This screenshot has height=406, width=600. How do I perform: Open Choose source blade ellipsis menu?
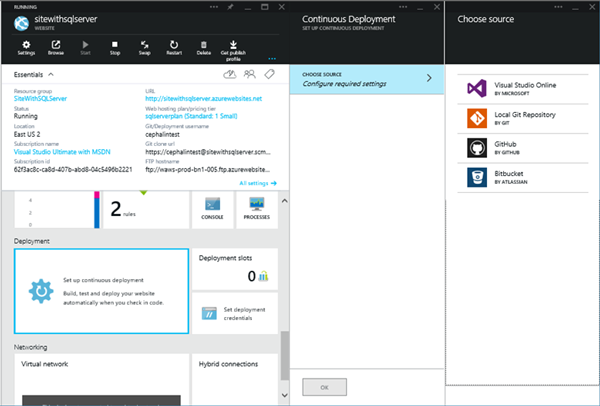[x=558, y=7]
